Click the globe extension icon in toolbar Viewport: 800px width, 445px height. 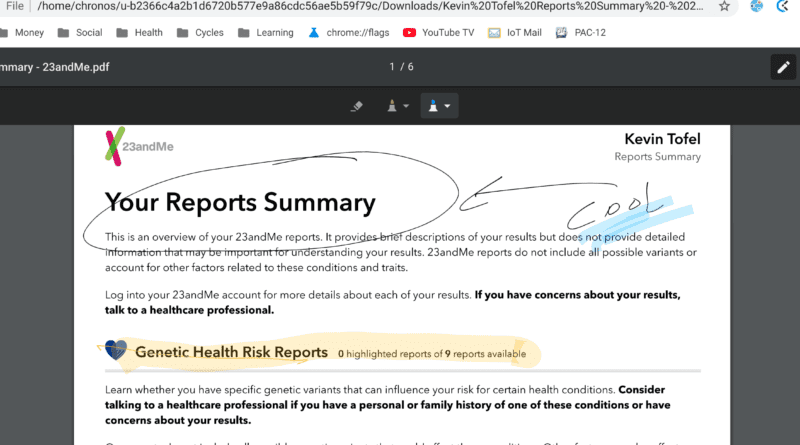(x=757, y=6)
